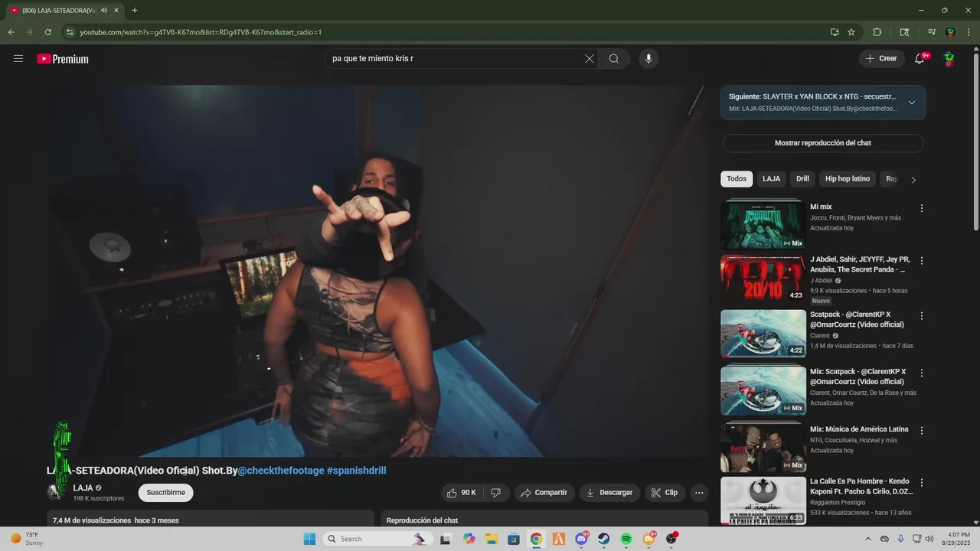Reload the page in Chrome
Viewport: 980px width, 551px height.
(47, 32)
